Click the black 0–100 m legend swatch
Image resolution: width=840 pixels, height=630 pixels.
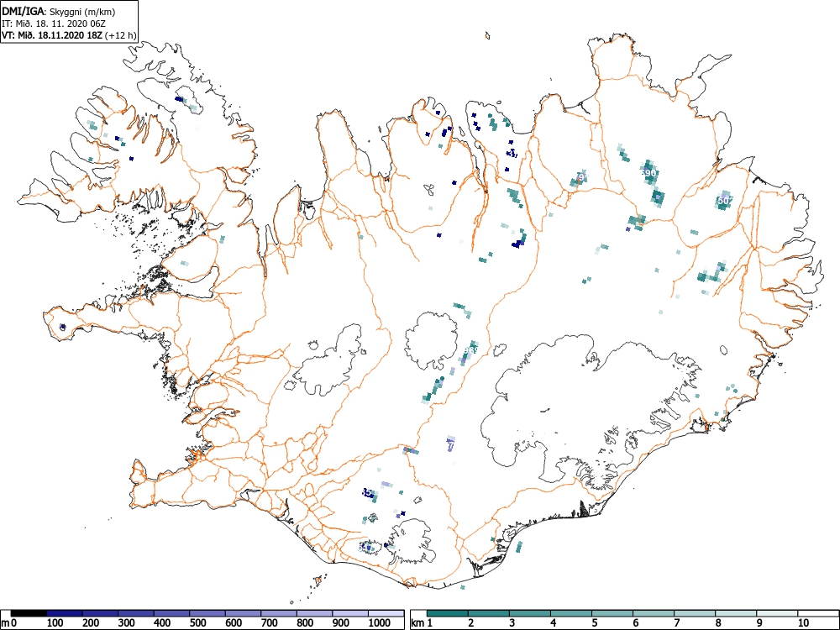pyautogui.click(x=29, y=613)
